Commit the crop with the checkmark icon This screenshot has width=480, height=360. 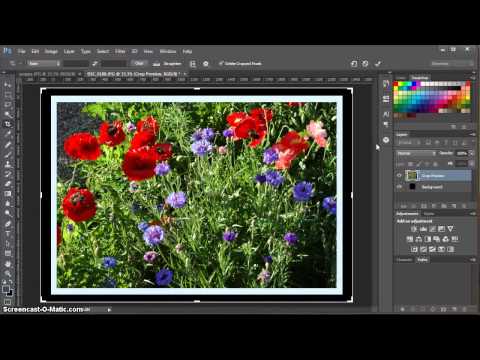pyautogui.click(x=378, y=63)
